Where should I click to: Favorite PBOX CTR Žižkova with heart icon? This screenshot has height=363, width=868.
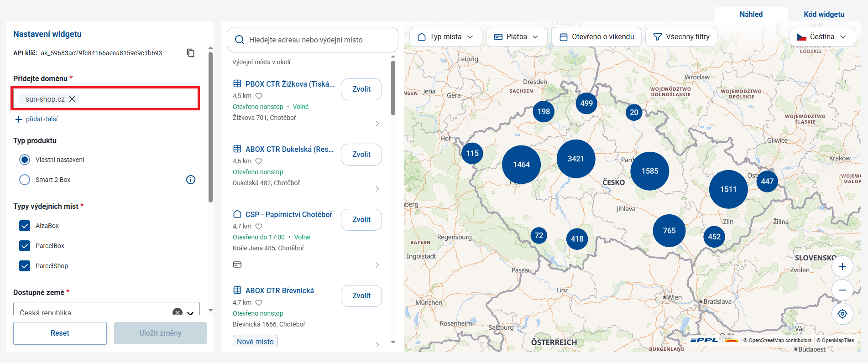[259, 96]
